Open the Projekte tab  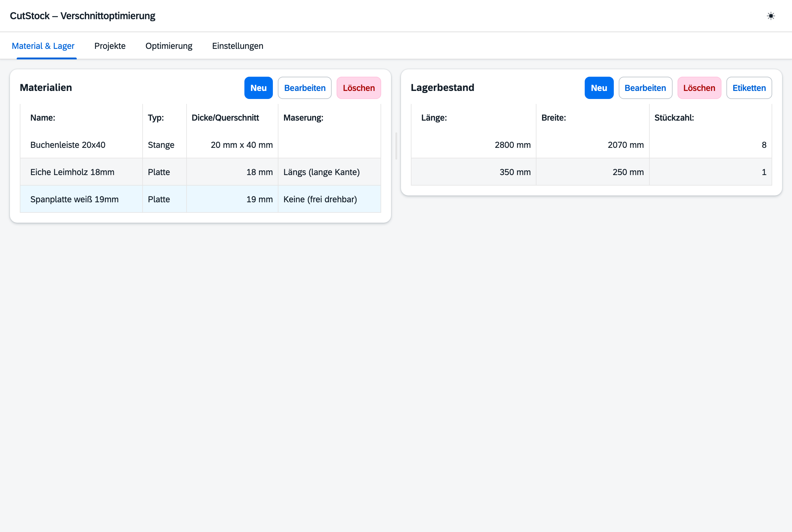[110, 46]
